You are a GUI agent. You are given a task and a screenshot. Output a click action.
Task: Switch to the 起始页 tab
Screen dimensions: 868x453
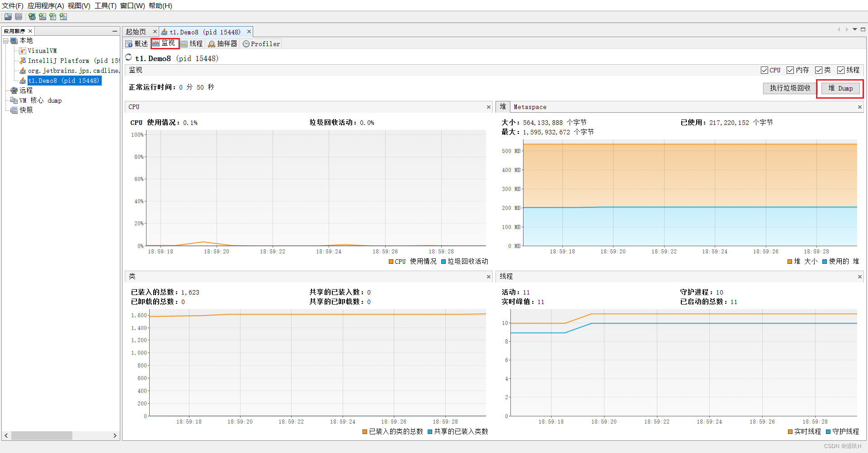pos(136,32)
